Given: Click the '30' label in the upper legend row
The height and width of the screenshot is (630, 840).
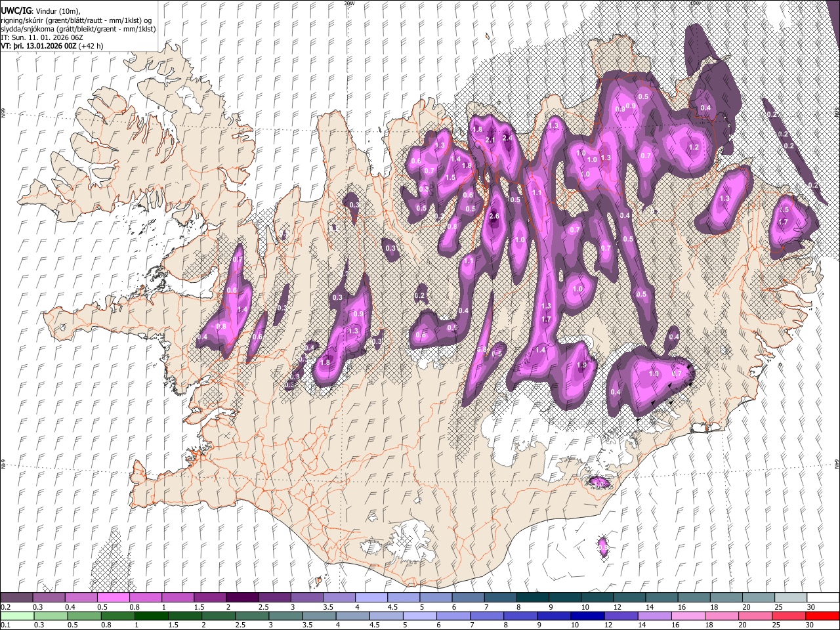Looking at the screenshot, I should coord(812,606).
